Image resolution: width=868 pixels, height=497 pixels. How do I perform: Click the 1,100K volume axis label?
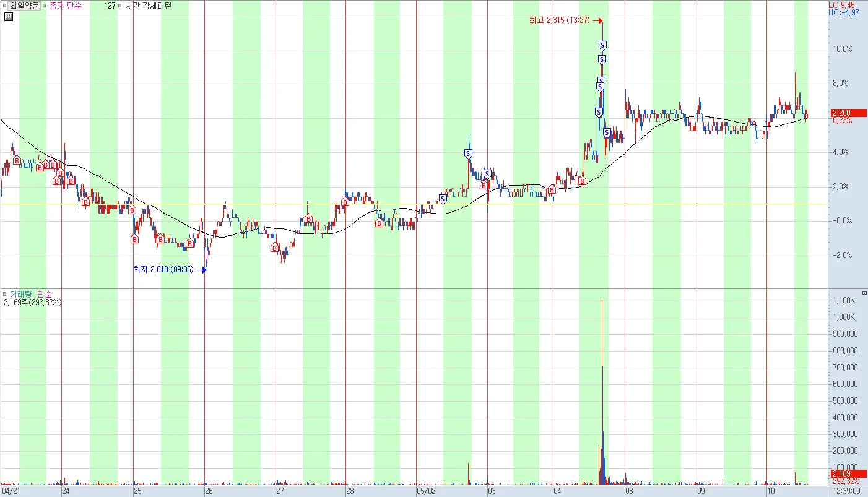click(x=844, y=300)
